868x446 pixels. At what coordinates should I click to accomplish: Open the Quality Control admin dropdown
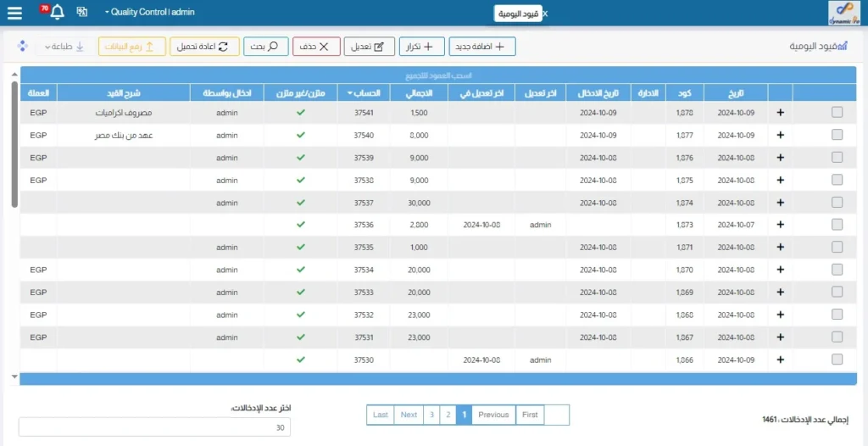click(x=149, y=13)
